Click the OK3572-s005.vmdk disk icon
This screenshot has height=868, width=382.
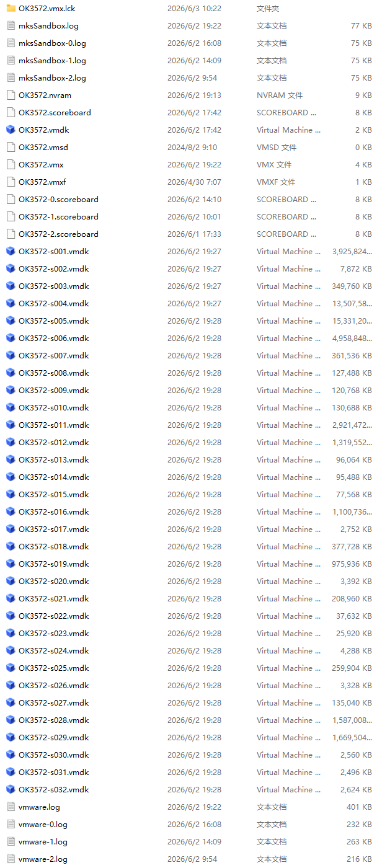[x=11, y=321]
